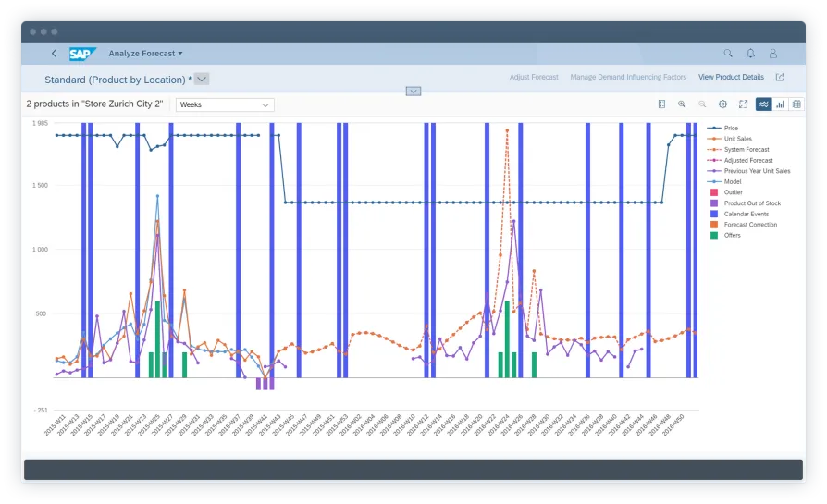827x504 pixels.
Task: Enter full screen chart mode
Action: pos(743,104)
